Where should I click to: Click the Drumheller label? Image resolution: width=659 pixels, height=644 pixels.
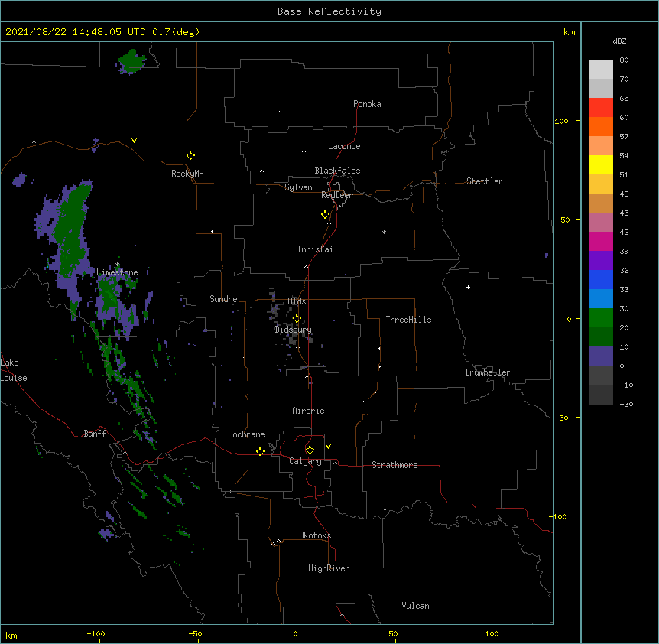pos(488,372)
